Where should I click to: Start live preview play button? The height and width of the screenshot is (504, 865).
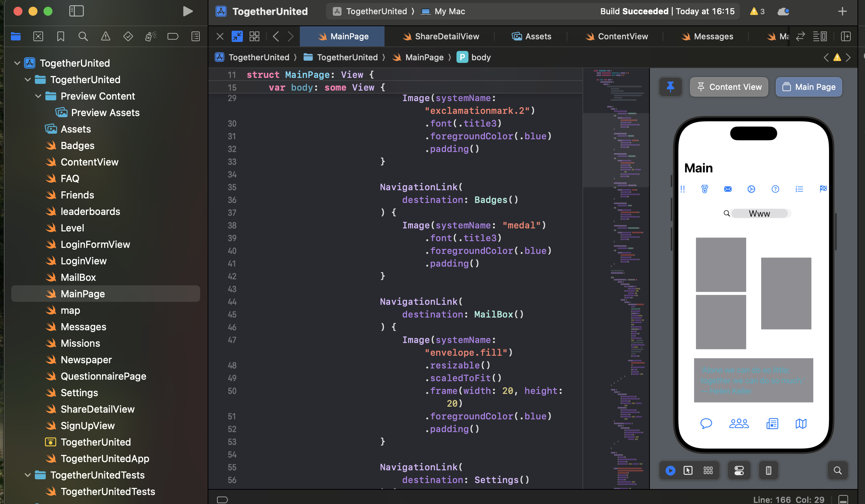[670, 470]
